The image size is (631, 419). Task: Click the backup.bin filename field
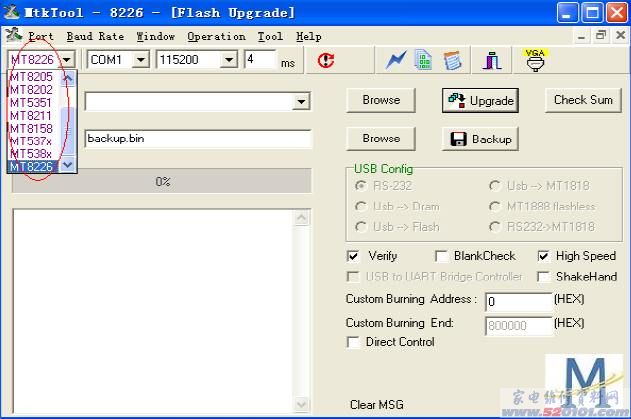click(198, 139)
